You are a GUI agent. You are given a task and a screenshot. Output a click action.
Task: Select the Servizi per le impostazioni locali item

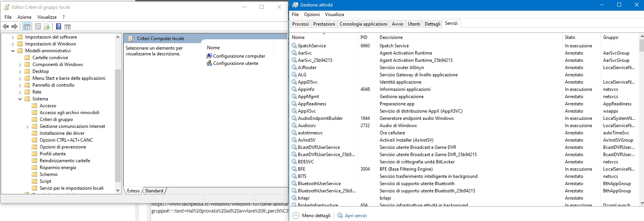(x=71, y=188)
